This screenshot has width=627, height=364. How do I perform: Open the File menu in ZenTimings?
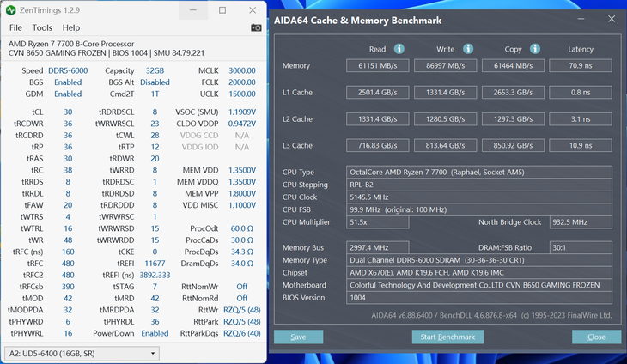coord(15,27)
